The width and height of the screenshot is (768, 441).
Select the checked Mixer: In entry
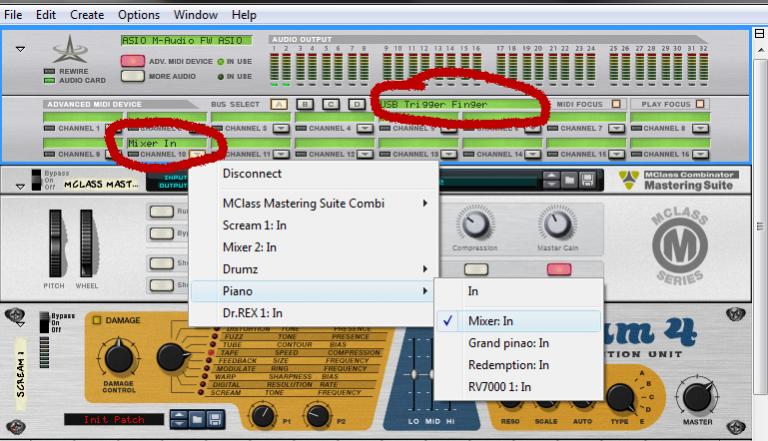point(518,321)
